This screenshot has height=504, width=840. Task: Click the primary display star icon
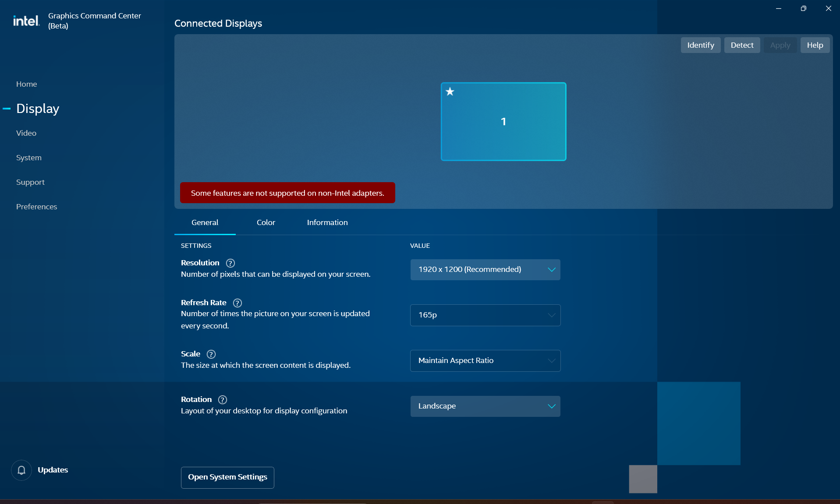pos(450,92)
